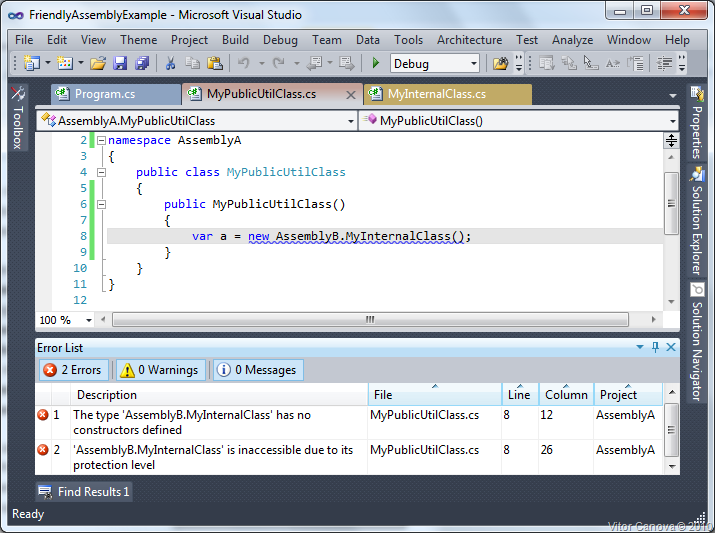The height and width of the screenshot is (533, 715).
Task: Sort errors by Project column header
Action: click(x=628, y=395)
